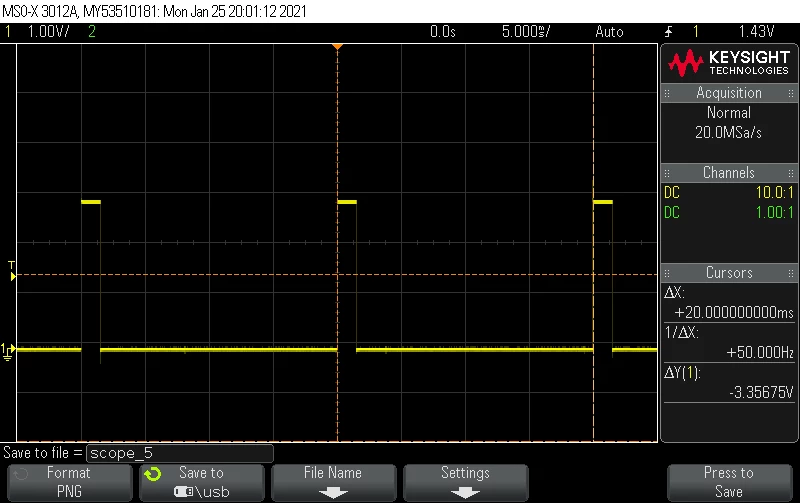Open the Save to \usb softkey
The image size is (800, 503).
click(x=202, y=482)
